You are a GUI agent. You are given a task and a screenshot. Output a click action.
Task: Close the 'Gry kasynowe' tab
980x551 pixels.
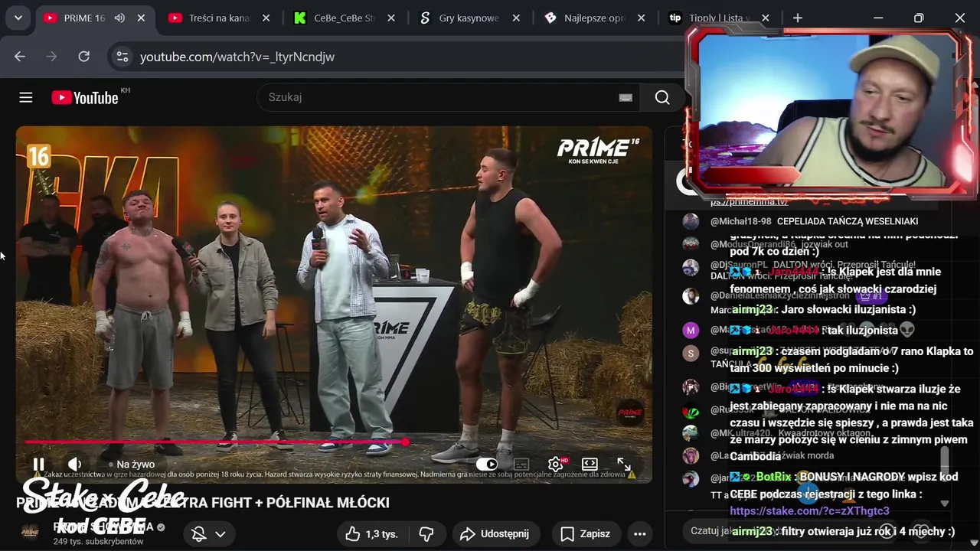coord(516,18)
